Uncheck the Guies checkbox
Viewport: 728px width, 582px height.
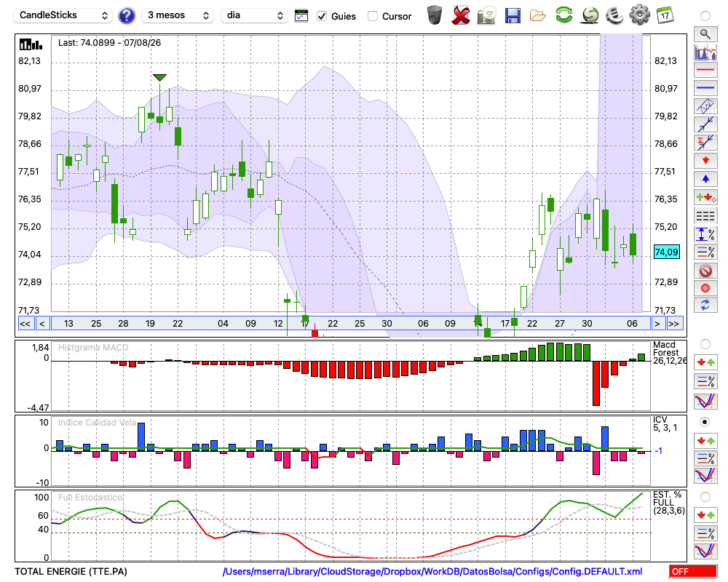(322, 16)
